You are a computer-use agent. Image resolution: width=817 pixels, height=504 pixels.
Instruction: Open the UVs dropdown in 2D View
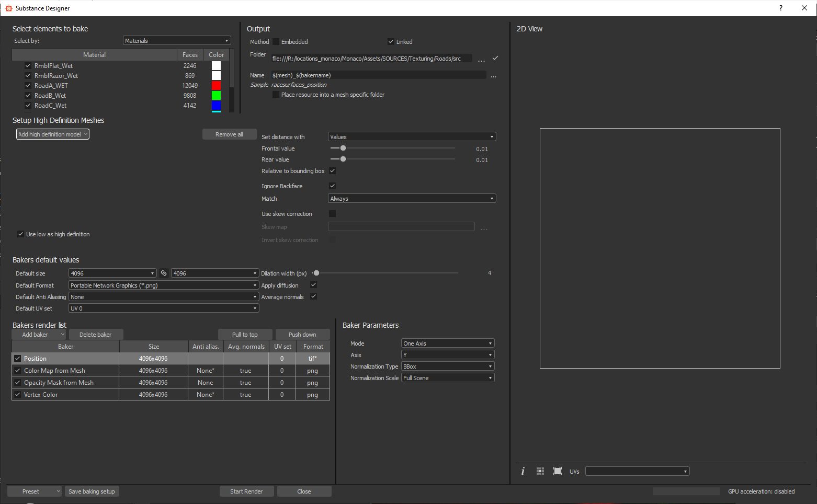[637, 472]
